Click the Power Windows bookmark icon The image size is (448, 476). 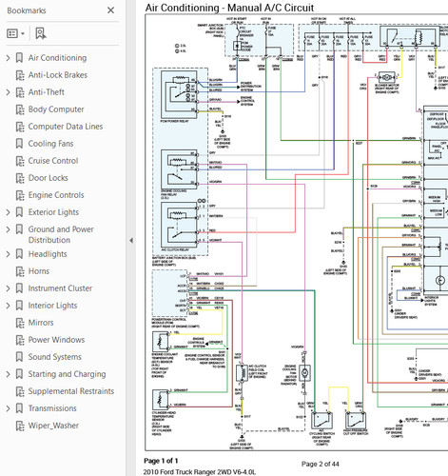point(20,340)
